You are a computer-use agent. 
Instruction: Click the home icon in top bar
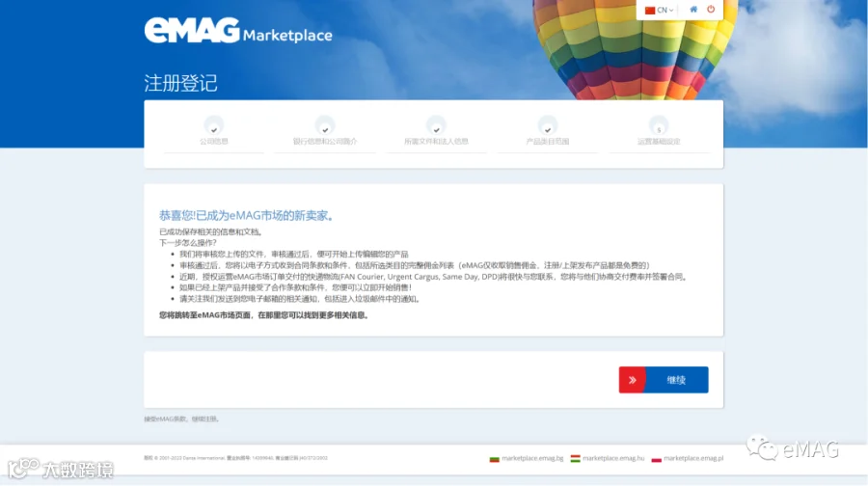[x=693, y=10]
